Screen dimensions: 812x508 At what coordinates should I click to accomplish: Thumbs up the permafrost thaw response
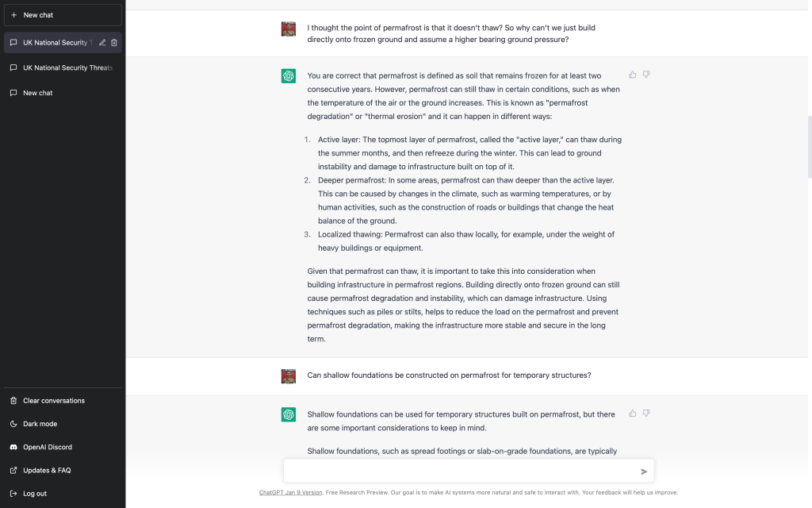633,75
